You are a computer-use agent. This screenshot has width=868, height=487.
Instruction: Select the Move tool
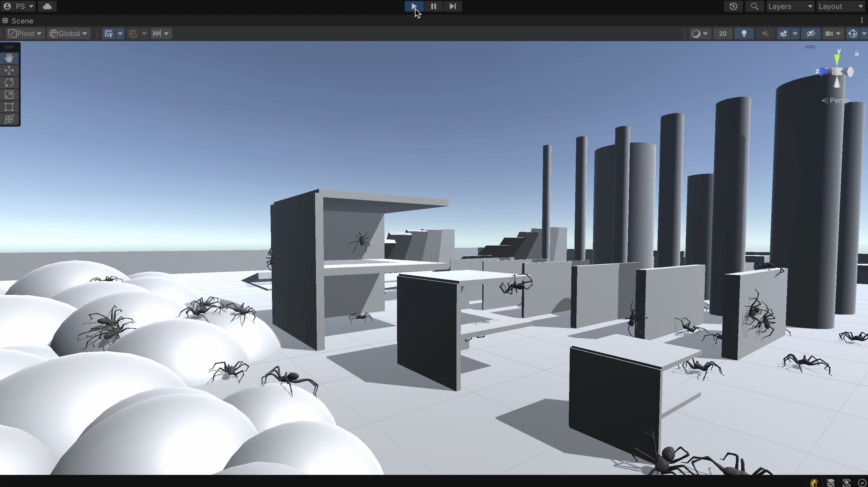pyautogui.click(x=9, y=70)
